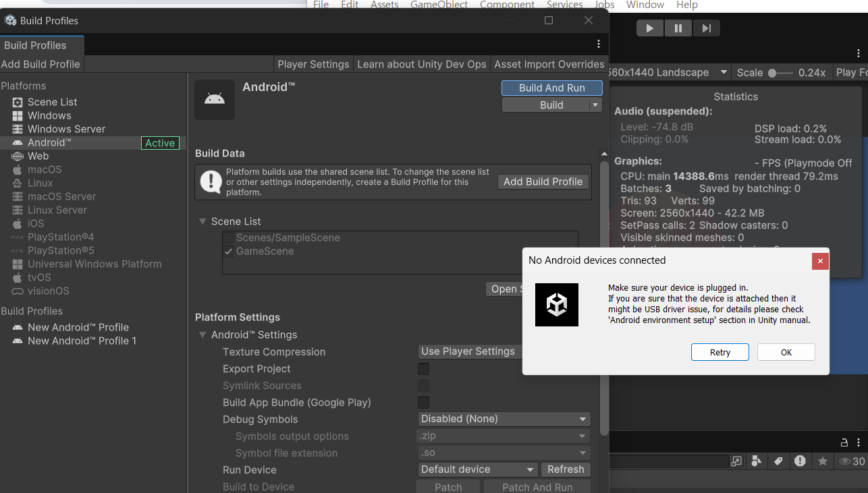Toggle the Symlink Sources checkbox
Viewport: 868px width, 493px height.
click(423, 385)
